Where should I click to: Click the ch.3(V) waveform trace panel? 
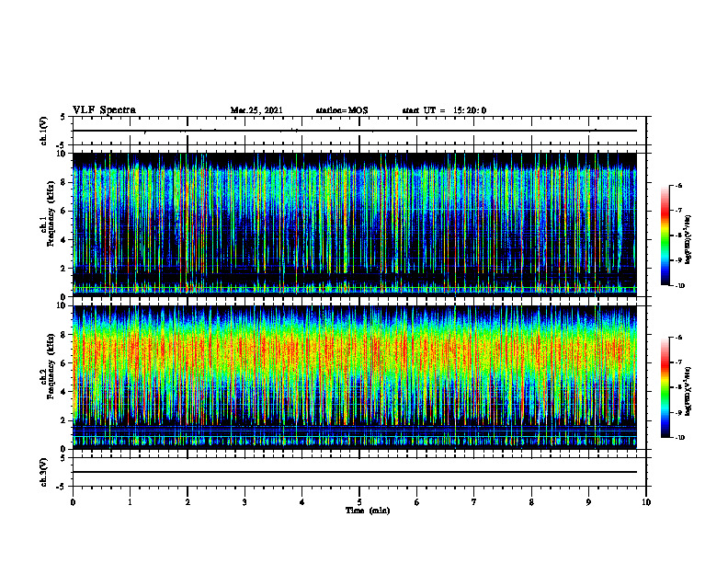coord(359,472)
